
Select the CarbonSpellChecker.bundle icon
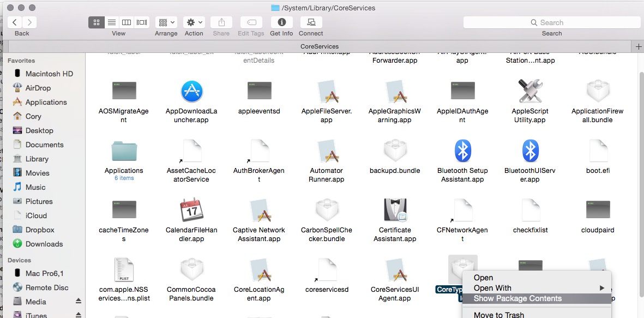pyautogui.click(x=327, y=211)
